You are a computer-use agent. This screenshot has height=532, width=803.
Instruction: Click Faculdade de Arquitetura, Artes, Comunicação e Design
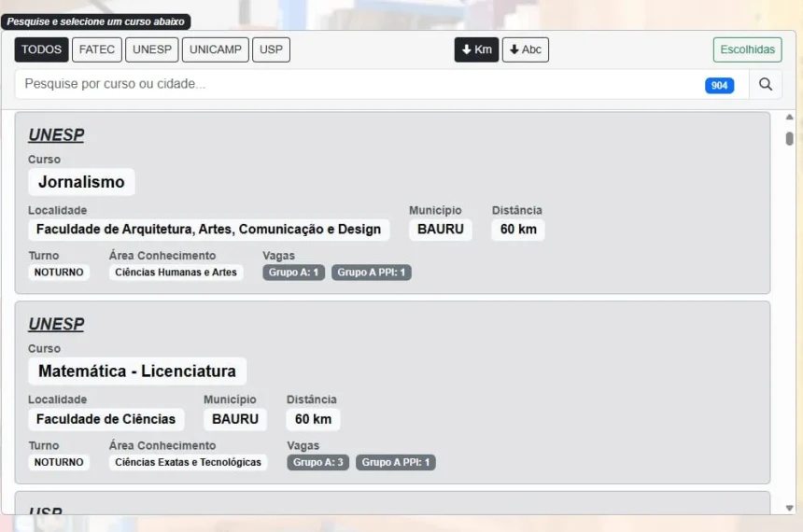coord(208,229)
